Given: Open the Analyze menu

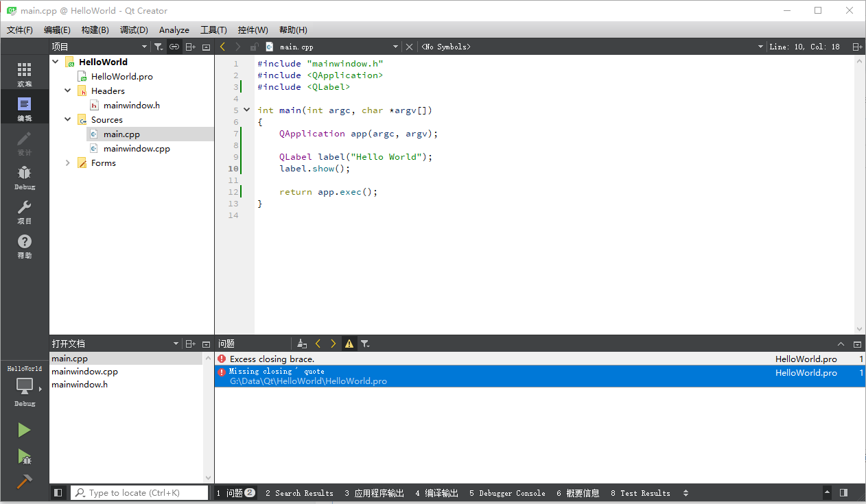Looking at the screenshot, I should pyautogui.click(x=174, y=29).
